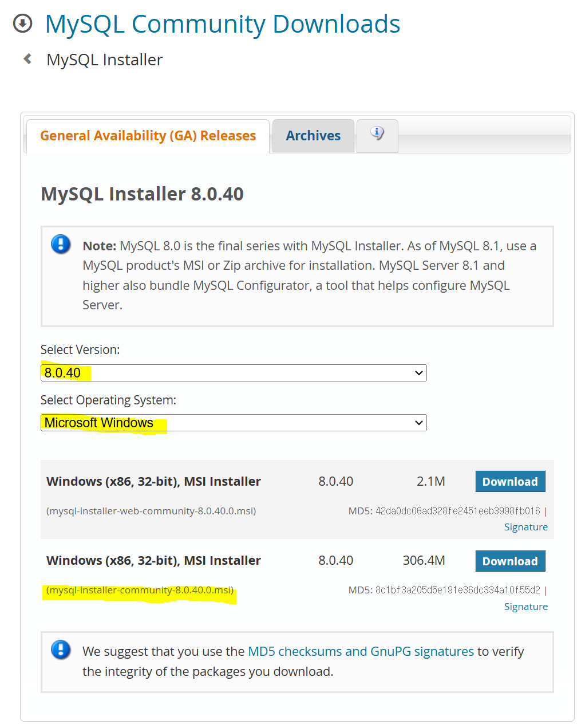Click the 306.4M file size value
The height and width of the screenshot is (728, 585).
point(424,561)
